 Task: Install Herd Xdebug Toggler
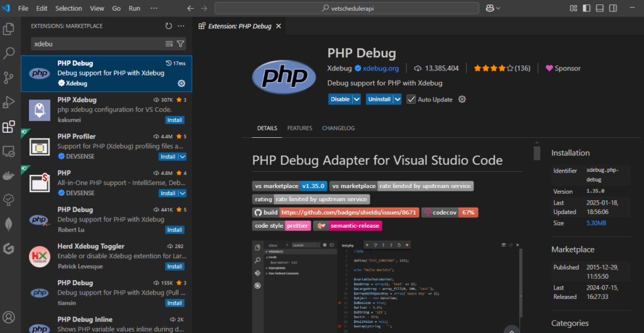(175, 266)
